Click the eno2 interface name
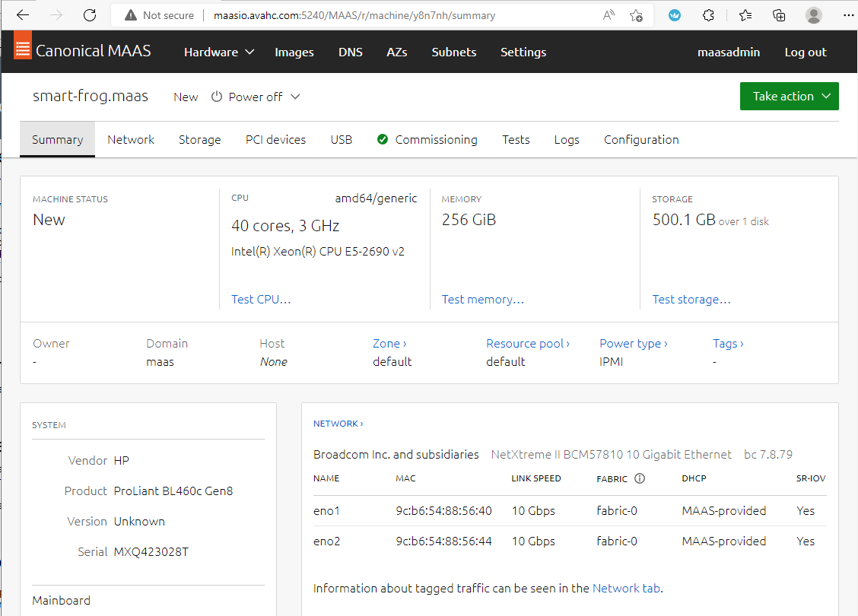The width and height of the screenshot is (858, 616). [x=326, y=541]
